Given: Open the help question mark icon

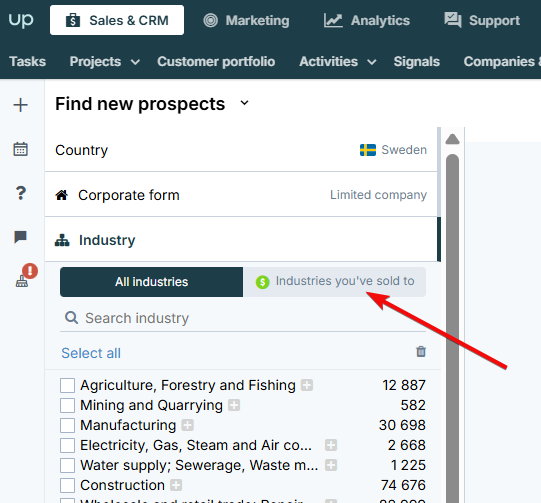Looking at the screenshot, I should [21, 193].
